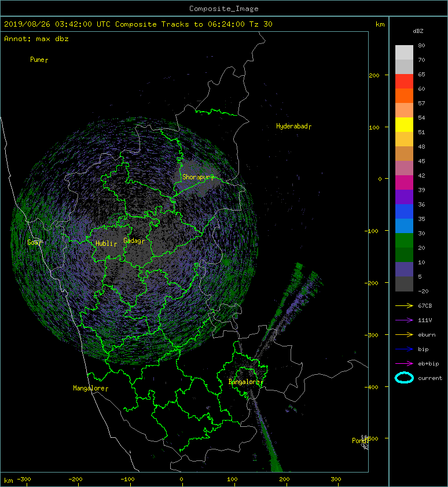Click the 'Mangalore' city label
448x487 pixels.
point(89,388)
